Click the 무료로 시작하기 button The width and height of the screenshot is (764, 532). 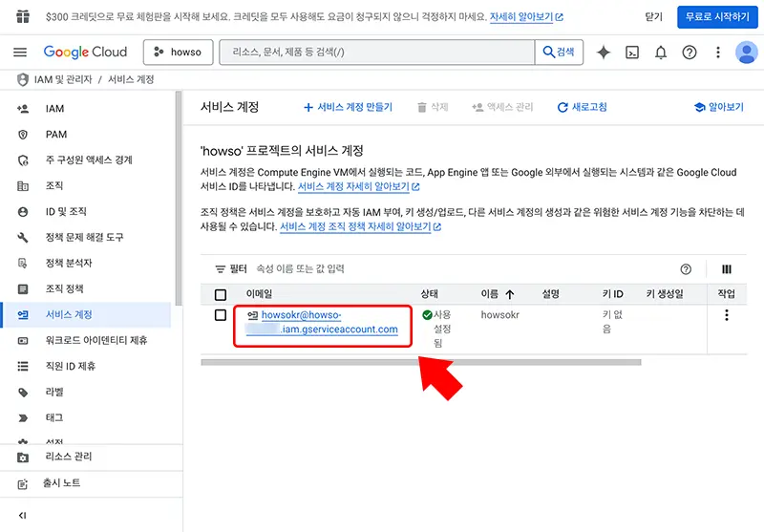click(717, 17)
